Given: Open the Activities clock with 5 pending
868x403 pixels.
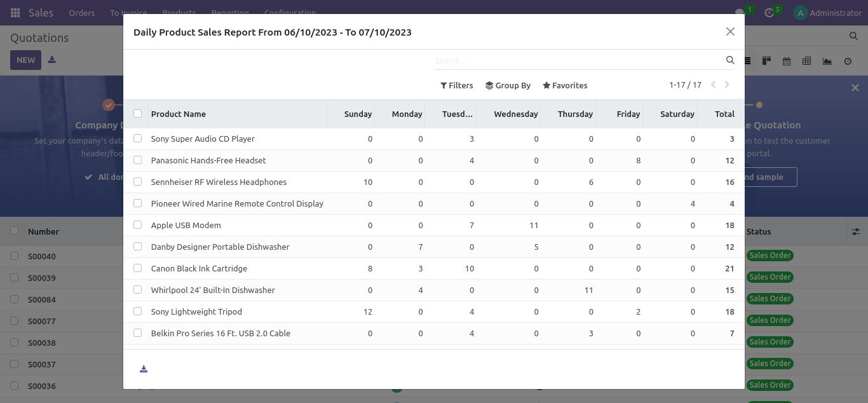Looking at the screenshot, I should [768, 12].
